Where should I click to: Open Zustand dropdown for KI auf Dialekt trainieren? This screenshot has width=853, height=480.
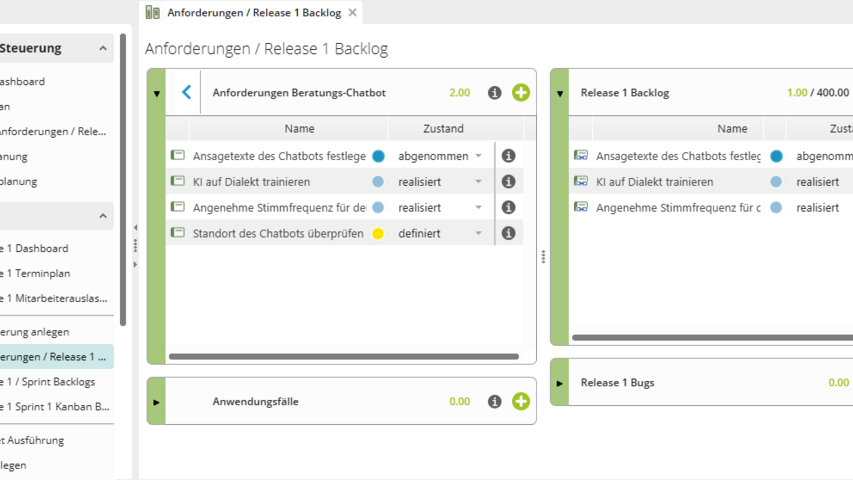click(478, 181)
